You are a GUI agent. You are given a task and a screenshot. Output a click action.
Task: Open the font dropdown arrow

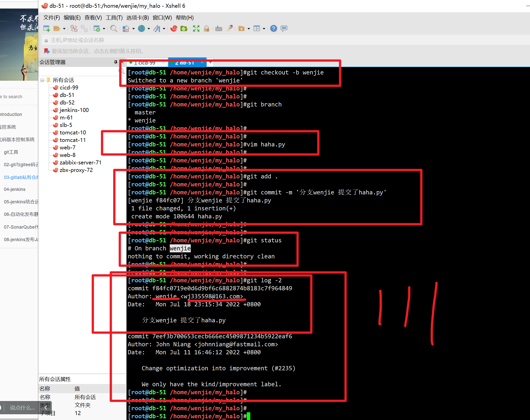click(164, 29)
